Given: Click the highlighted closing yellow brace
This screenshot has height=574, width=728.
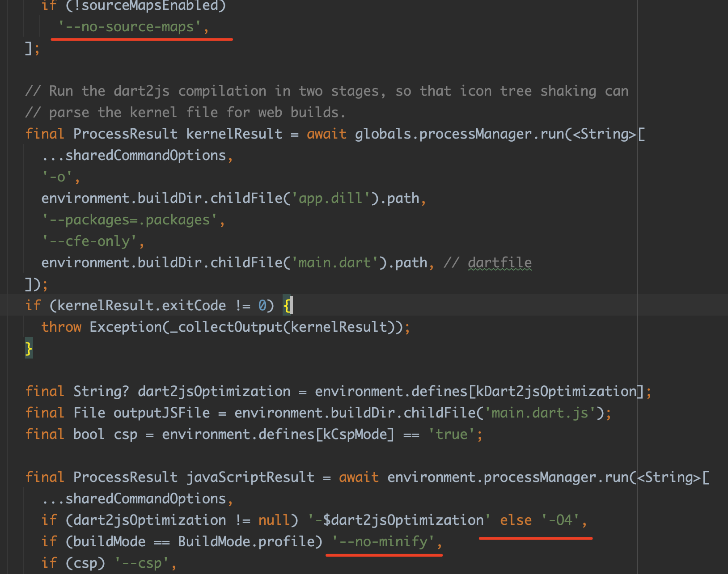Looking at the screenshot, I should coord(29,349).
